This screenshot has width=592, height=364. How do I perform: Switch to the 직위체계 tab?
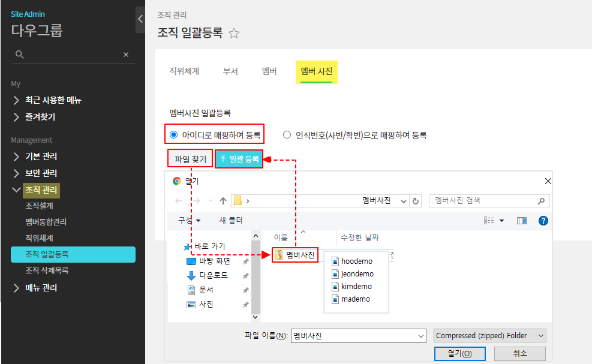184,71
